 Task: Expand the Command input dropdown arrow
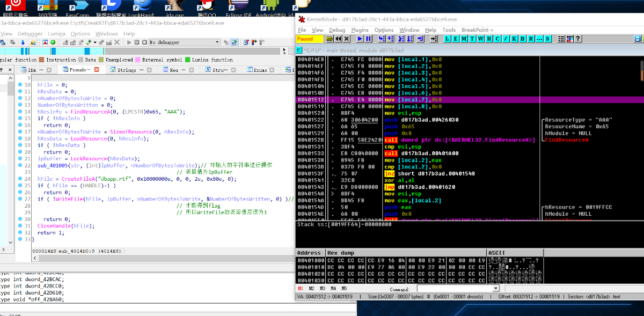[495, 289]
